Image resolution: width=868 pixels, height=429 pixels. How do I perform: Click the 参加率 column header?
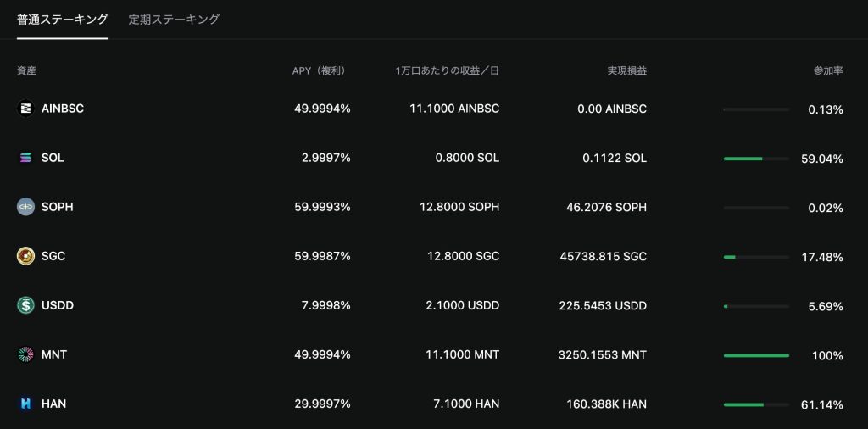click(x=828, y=71)
